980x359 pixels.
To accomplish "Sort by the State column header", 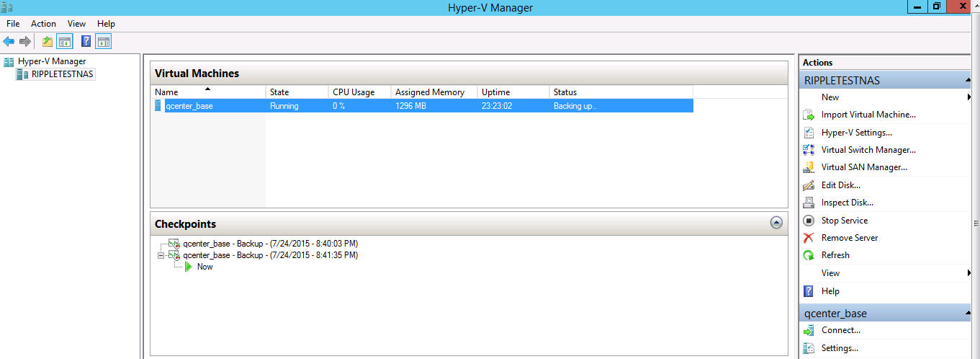I will coord(297,92).
